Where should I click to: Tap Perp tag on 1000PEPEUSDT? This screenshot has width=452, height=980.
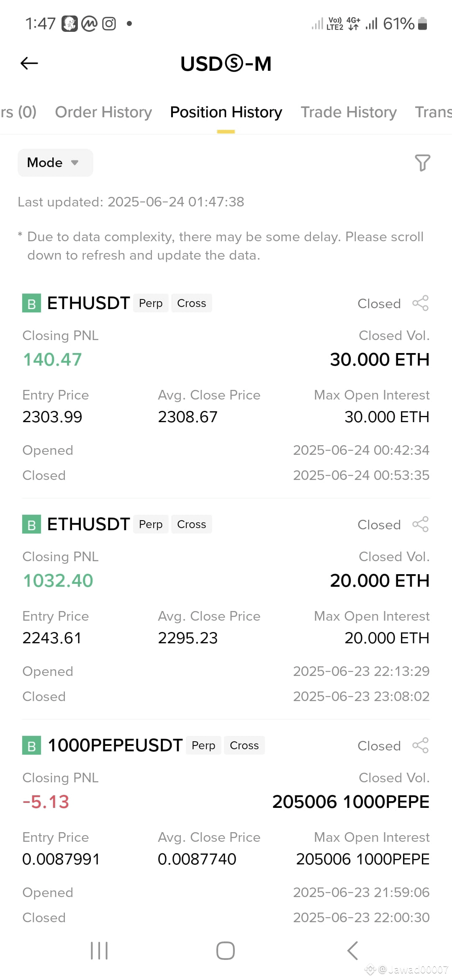coord(203,745)
